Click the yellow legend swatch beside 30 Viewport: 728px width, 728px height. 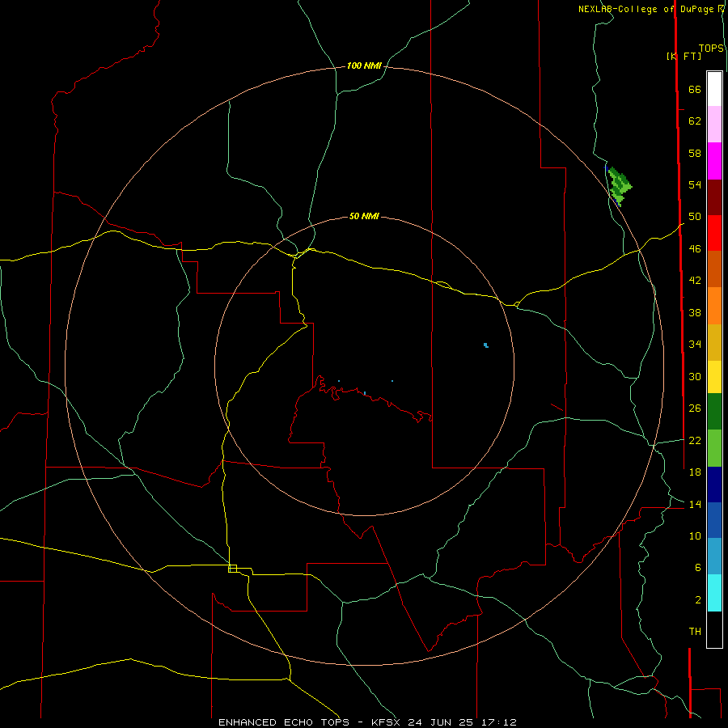tap(714, 376)
